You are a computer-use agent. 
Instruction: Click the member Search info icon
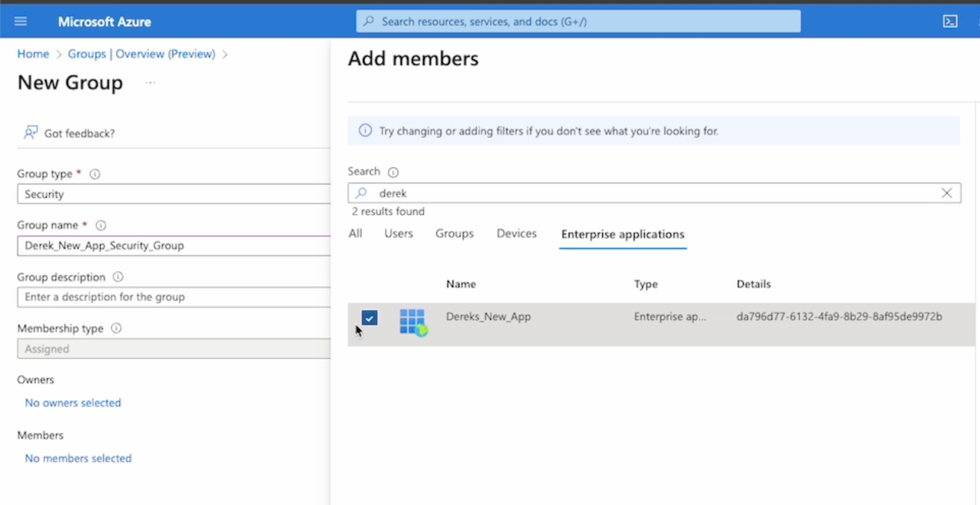tap(393, 172)
